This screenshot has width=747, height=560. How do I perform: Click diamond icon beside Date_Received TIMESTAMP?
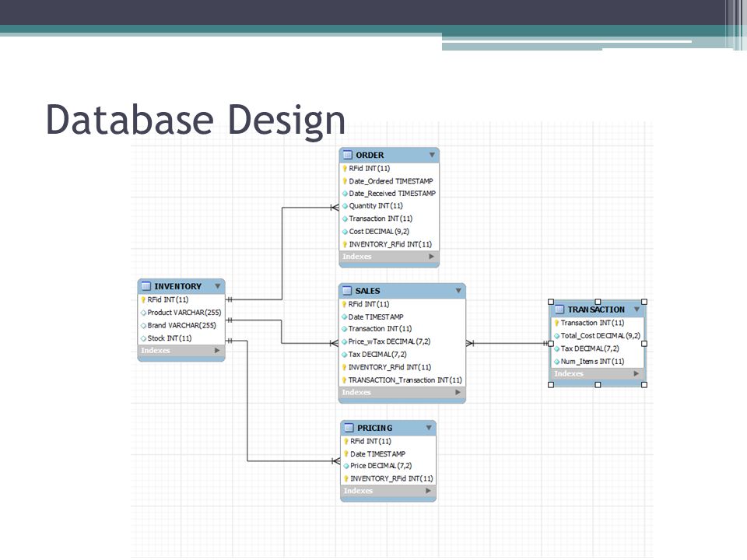(345, 194)
